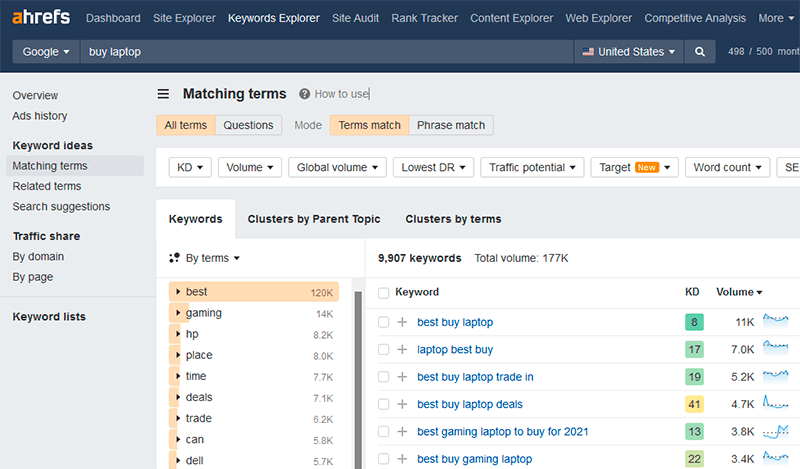This screenshot has width=800, height=469.
Task: View trend sparkline for 'best buy gaming laptop'
Action: point(776,457)
